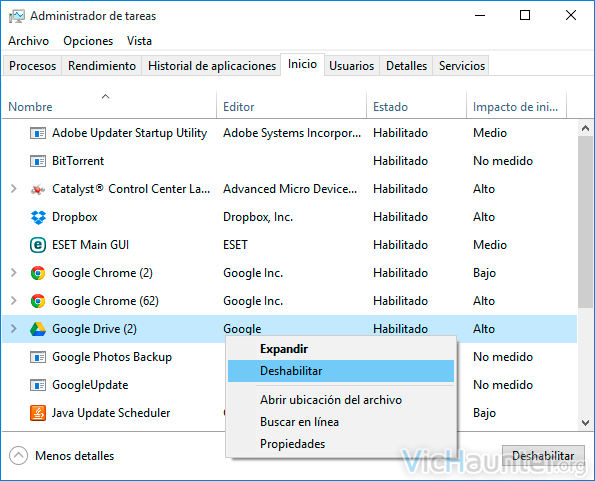
Task: Click the Google Drive triangle icon
Action: click(38, 329)
